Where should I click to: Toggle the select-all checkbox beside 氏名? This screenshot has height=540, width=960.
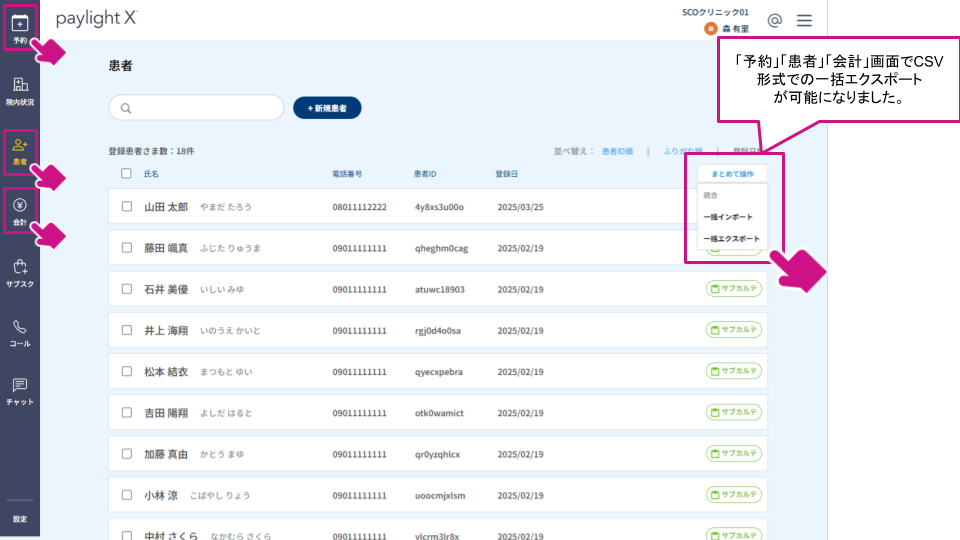coord(126,173)
